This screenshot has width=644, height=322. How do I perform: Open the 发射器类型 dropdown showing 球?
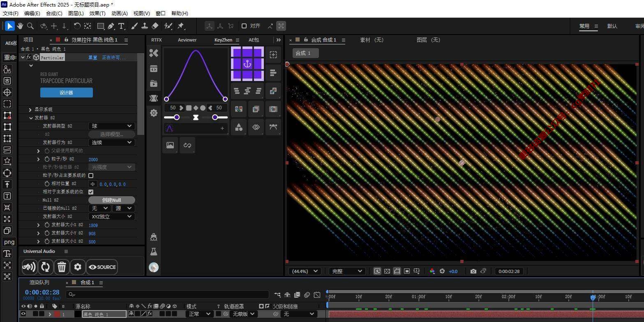(x=111, y=126)
